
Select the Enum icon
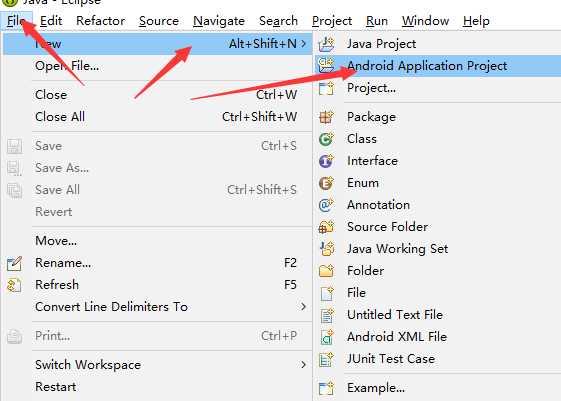(326, 183)
